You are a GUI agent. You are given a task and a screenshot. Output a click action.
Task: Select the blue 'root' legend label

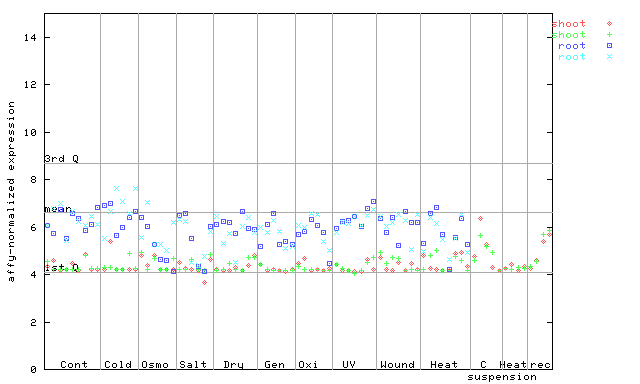click(x=572, y=46)
